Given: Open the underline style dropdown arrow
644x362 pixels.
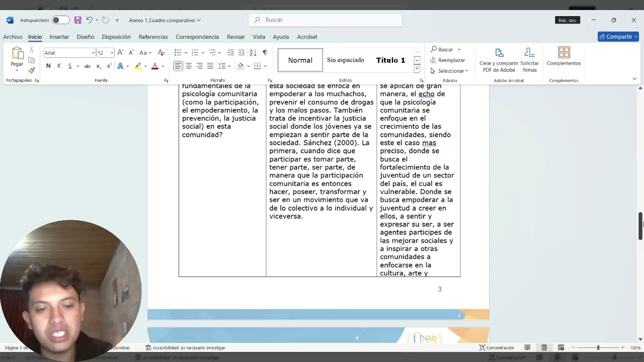Looking at the screenshot, I should [x=77, y=66].
